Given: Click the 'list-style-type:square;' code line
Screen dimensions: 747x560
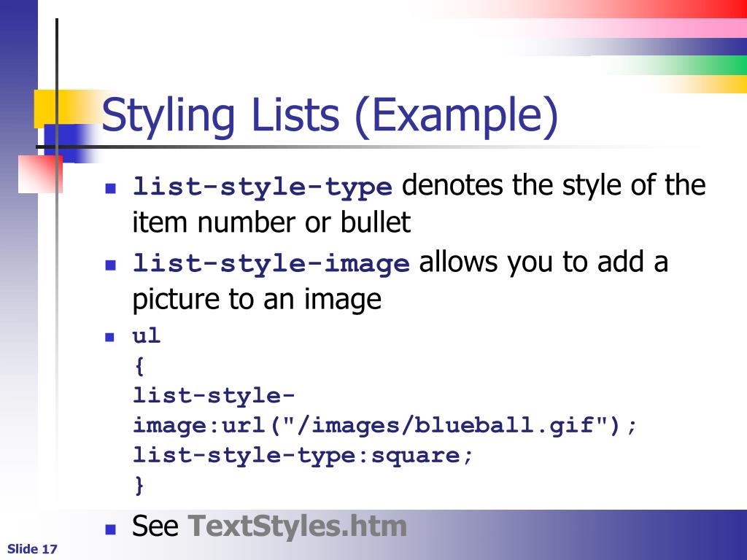Looking at the screenshot, I should (x=303, y=456).
